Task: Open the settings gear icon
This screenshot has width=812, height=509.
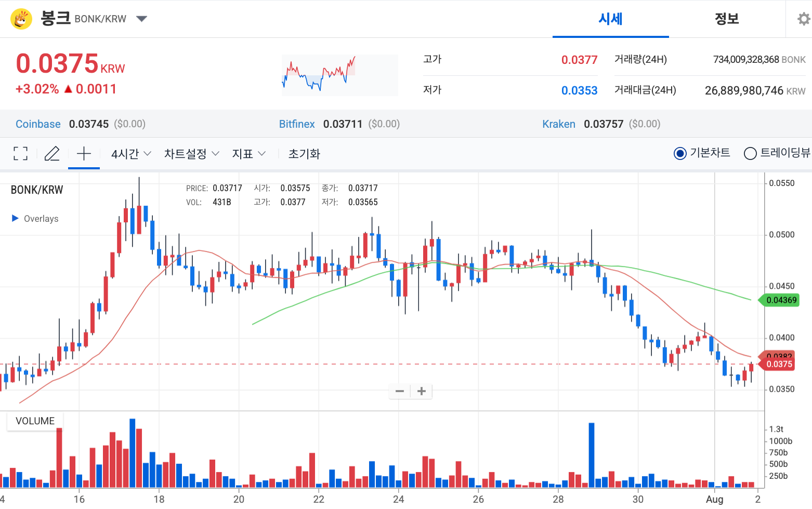Action: click(x=804, y=19)
